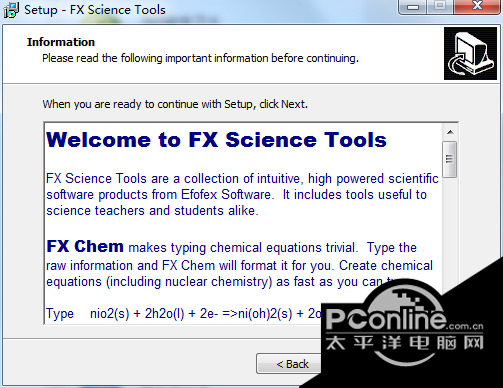Click the information box scrollbar thumb

coord(450,159)
